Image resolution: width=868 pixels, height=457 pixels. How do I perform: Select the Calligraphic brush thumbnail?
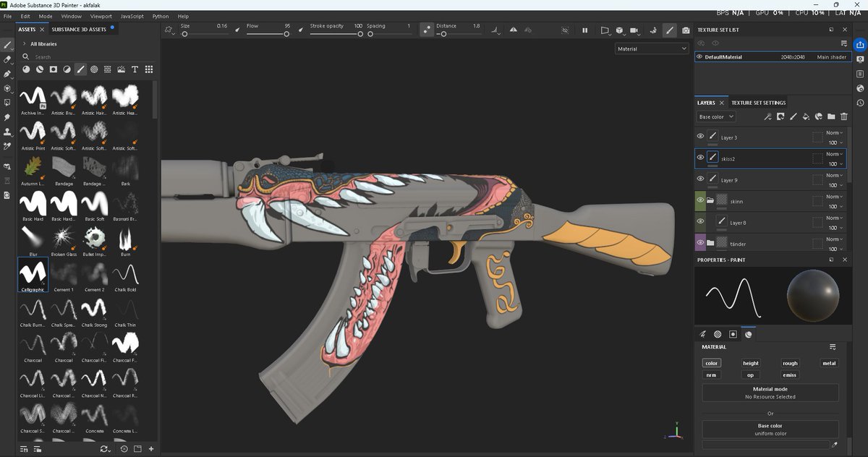pyautogui.click(x=33, y=274)
